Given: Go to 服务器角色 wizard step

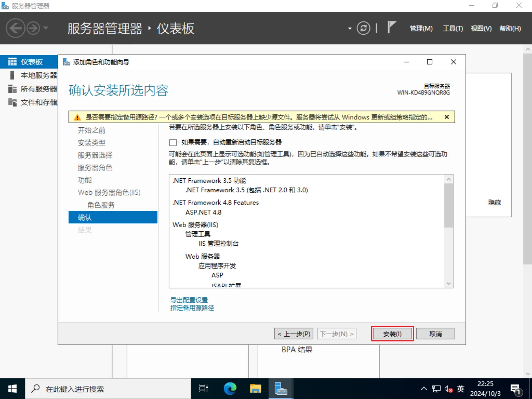Looking at the screenshot, I should (x=95, y=168).
